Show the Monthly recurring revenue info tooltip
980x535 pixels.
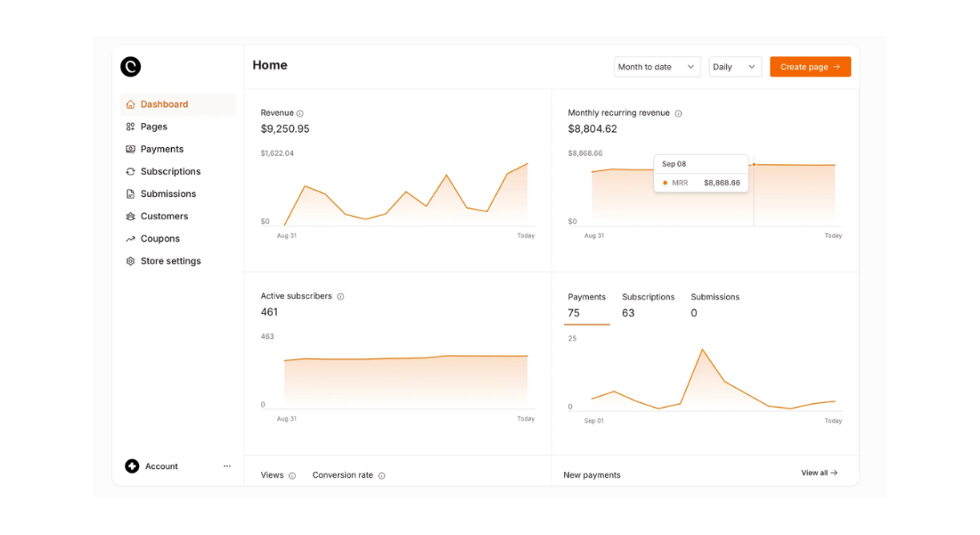[x=678, y=113]
